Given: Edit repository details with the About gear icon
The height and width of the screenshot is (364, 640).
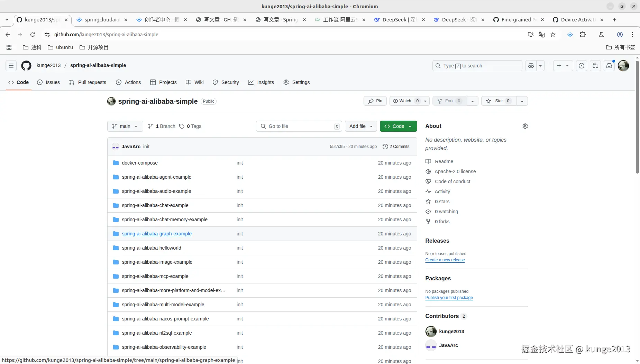Looking at the screenshot, I should pos(525,126).
